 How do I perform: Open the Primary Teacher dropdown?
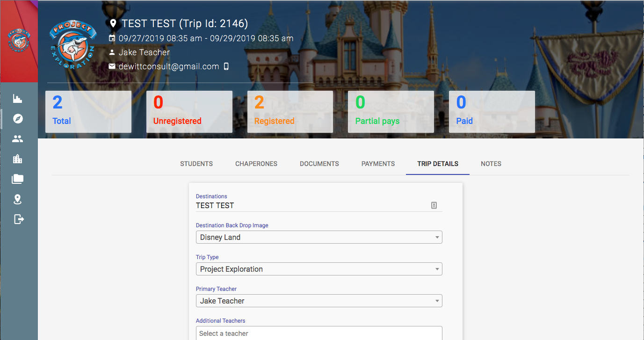pos(318,301)
